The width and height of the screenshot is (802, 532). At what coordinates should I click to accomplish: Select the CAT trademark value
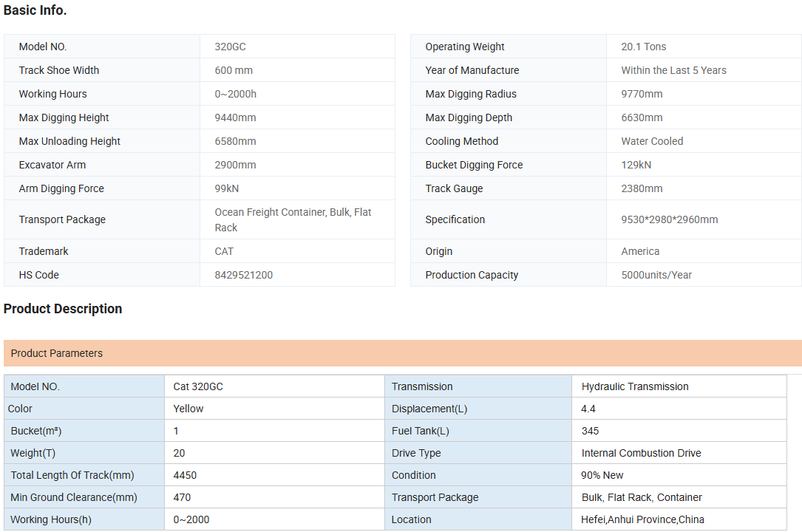point(224,251)
